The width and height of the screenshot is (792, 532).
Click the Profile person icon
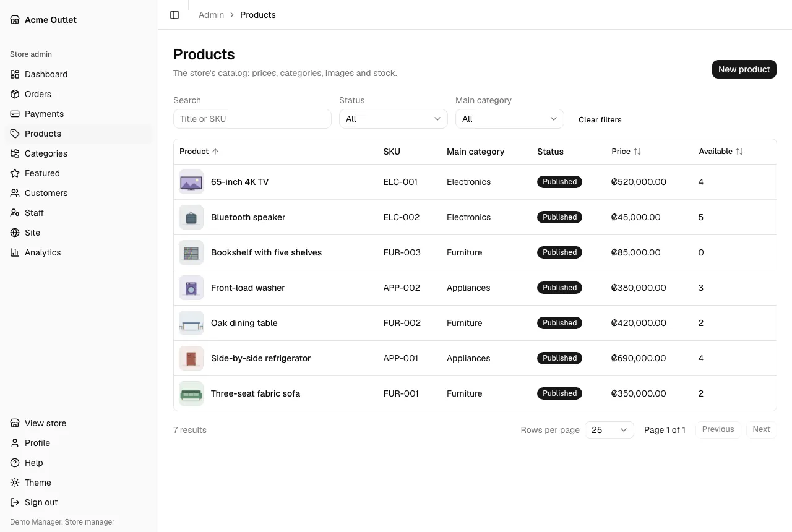pyautogui.click(x=15, y=443)
